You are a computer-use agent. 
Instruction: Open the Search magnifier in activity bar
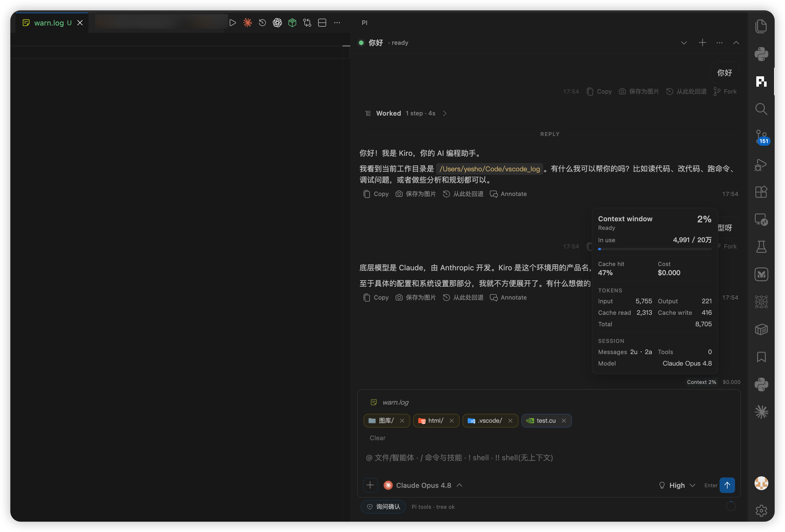click(x=761, y=109)
